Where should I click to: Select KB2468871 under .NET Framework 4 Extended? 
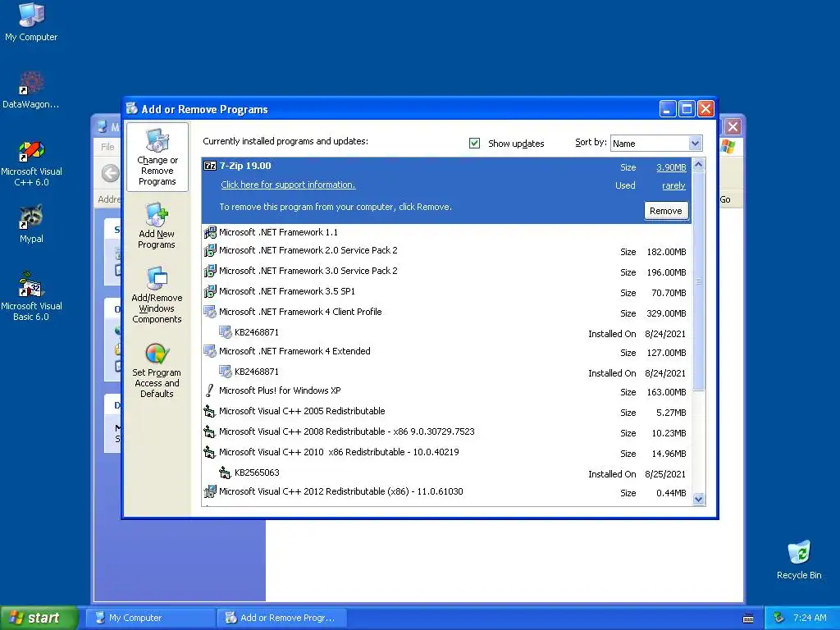[x=447, y=372]
